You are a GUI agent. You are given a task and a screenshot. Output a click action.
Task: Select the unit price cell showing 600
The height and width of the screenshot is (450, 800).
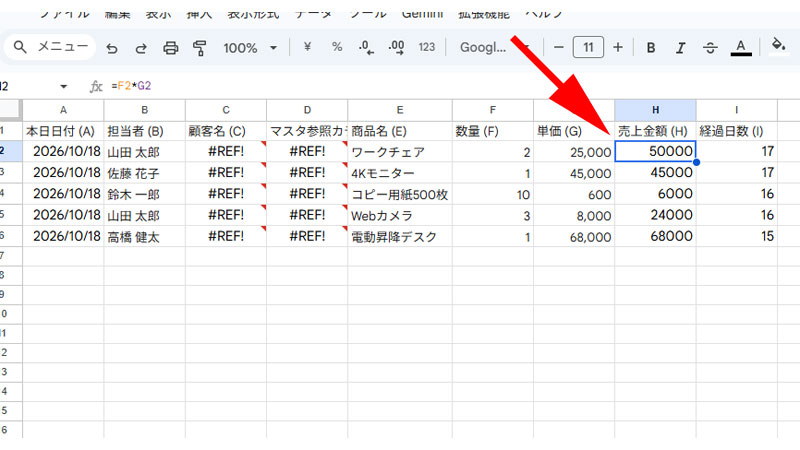click(574, 194)
